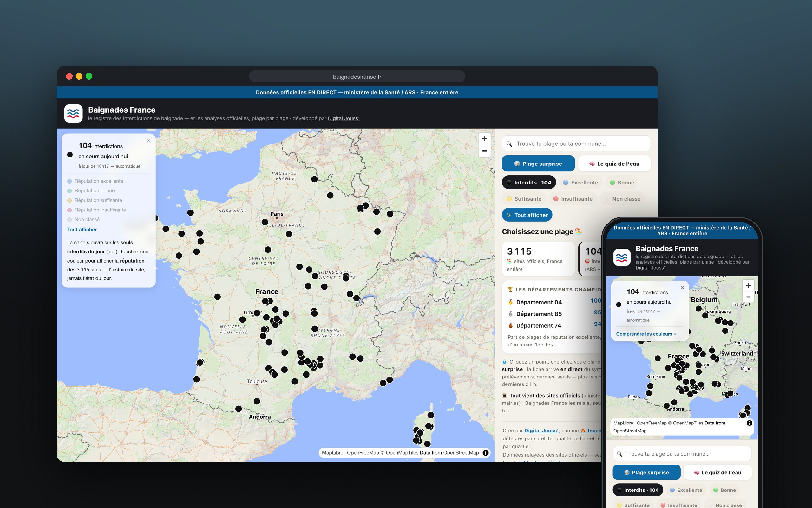The width and height of the screenshot is (812, 508).
Task: Toggle Réputation excellente in the map legend
Action: (x=95, y=181)
